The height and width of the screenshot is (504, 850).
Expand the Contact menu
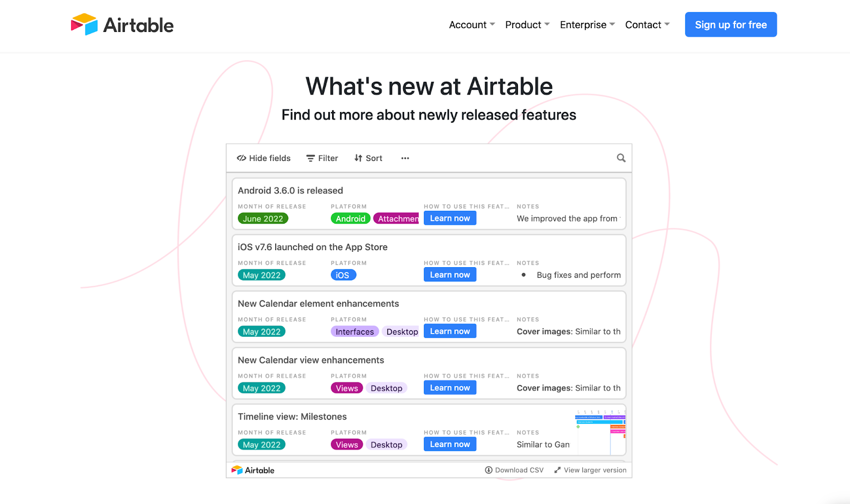(647, 25)
